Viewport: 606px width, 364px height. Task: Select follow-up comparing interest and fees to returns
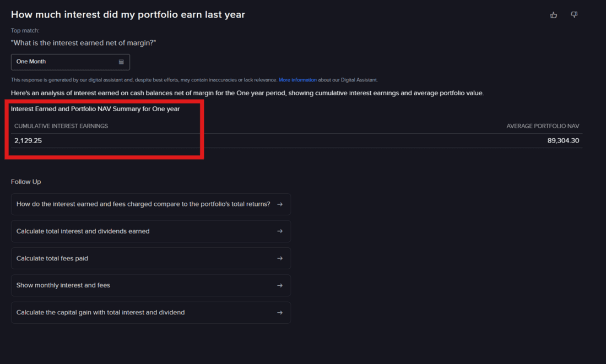[143, 204]
